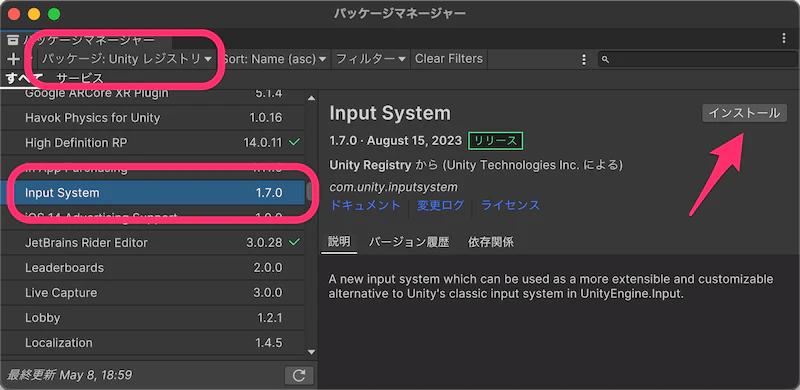
Task: Click the search packages input field
Action: pos(698,59)
